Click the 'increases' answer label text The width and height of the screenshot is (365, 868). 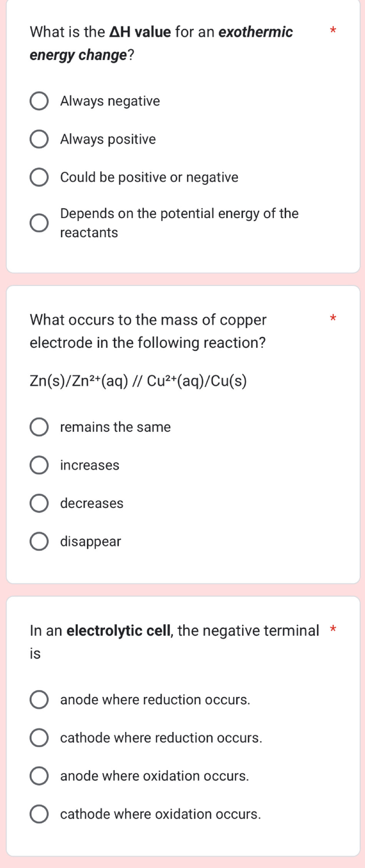(89, 465)
